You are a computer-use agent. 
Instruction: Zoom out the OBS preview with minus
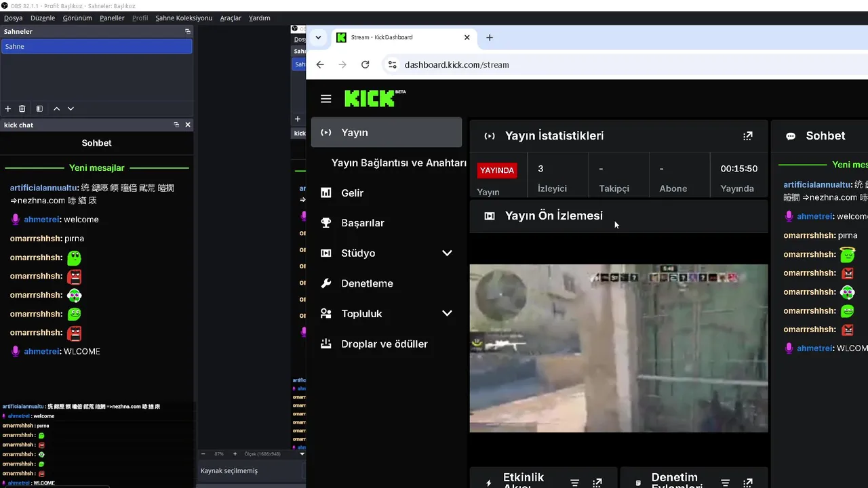pyautogui.click(x=203, y=453)
